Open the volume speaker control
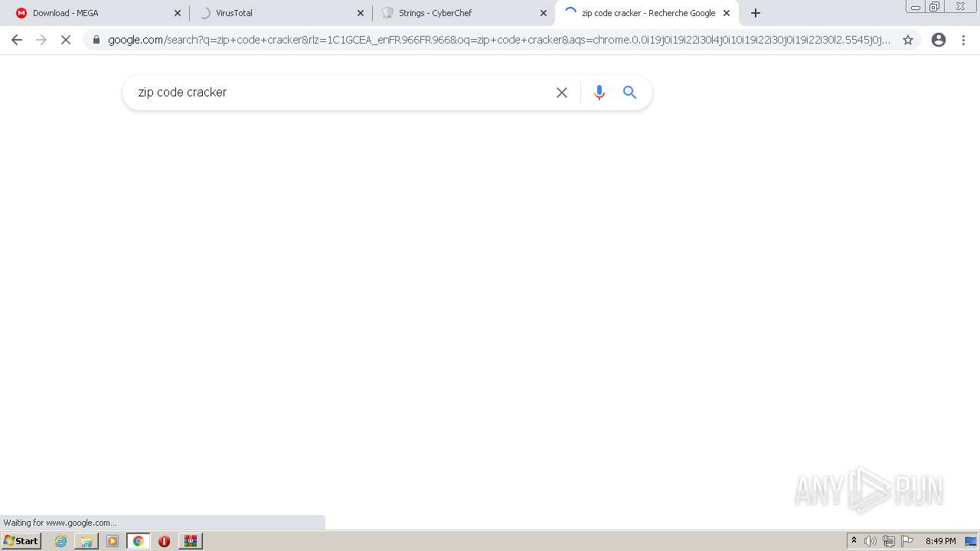980x551 pixels. (871, 541)
